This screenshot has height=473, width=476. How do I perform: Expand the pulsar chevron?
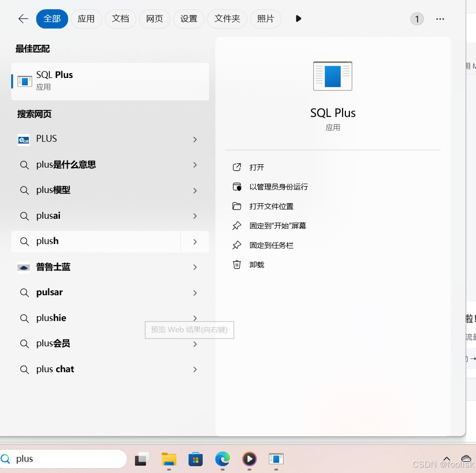pos(195,293)
